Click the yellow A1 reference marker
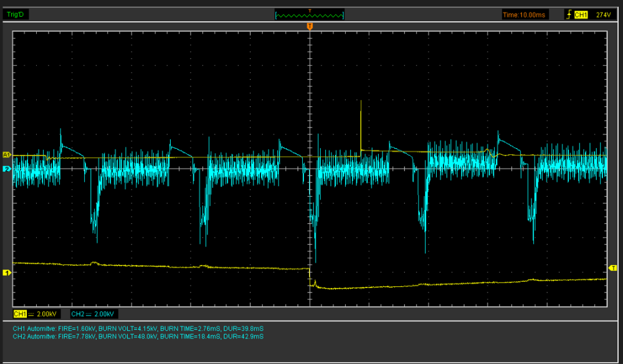Image resolution: width=623 pixels, height=364 pixels. coord(7,154)
